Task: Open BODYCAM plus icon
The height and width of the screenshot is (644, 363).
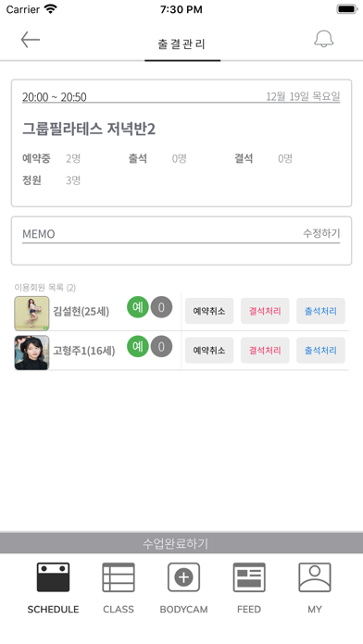Action: (x=183, y=577)
